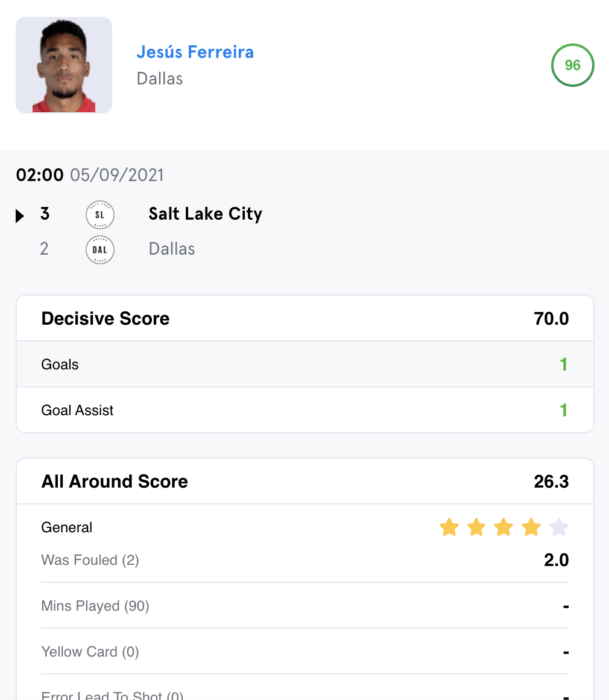Click the empty fifth rating star
609x700 pixels.
pyautogui.click(x=559, y=527)
